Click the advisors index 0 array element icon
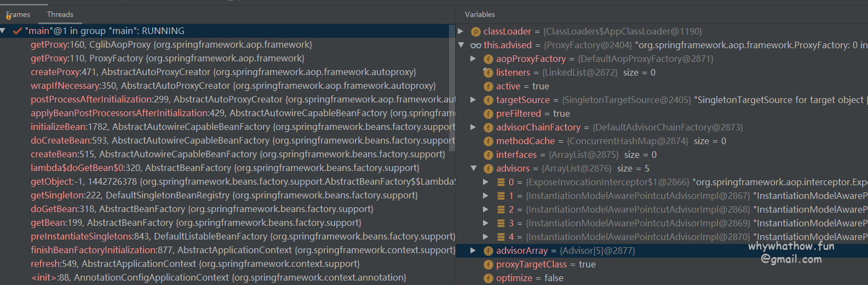The width and height of the screenshot is (868, 285). 501,183
